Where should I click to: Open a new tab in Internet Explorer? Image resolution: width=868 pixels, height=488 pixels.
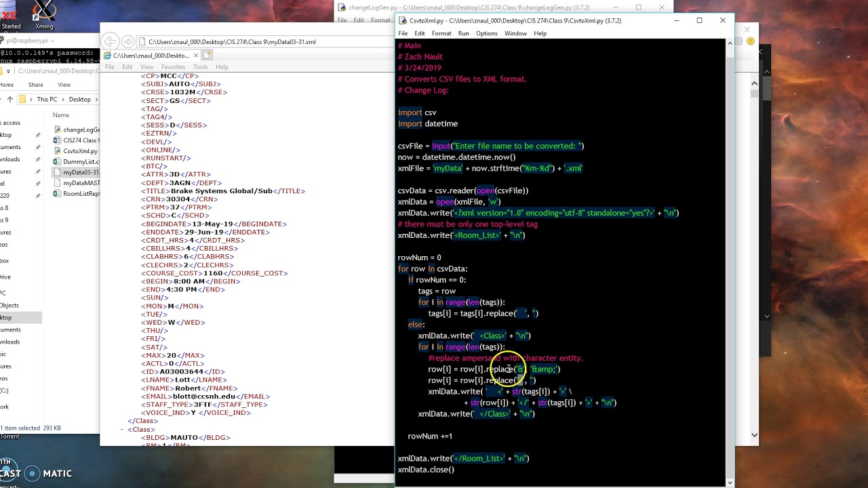click(207, 55)
